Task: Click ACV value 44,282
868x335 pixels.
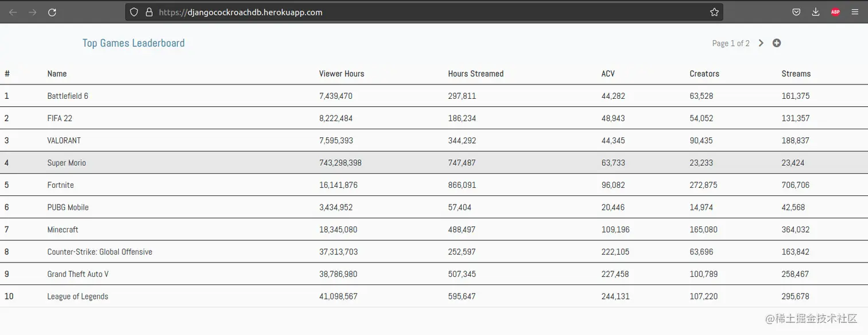Action: pos(613,96)
